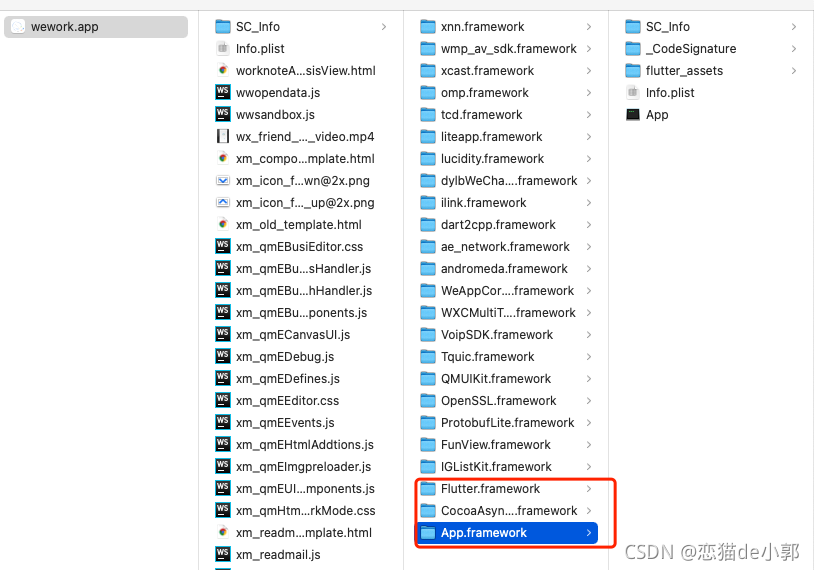This screenshot has height=570, width=814.
Task: Expand the xnn.framework chevron
Action: [589, 26]
